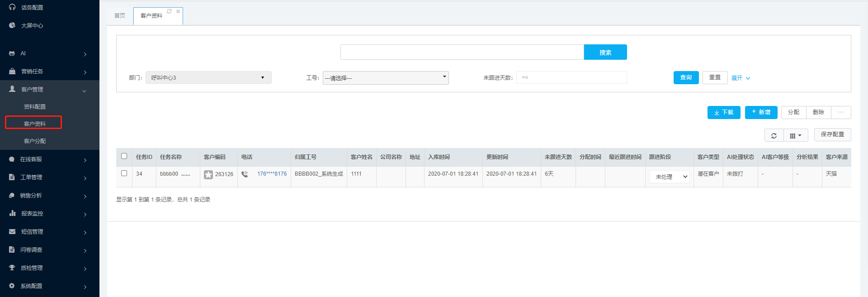Click the three-dots more actions button
Screen dimensions: 868x297
pyautogui.click(x=840, y=112)
